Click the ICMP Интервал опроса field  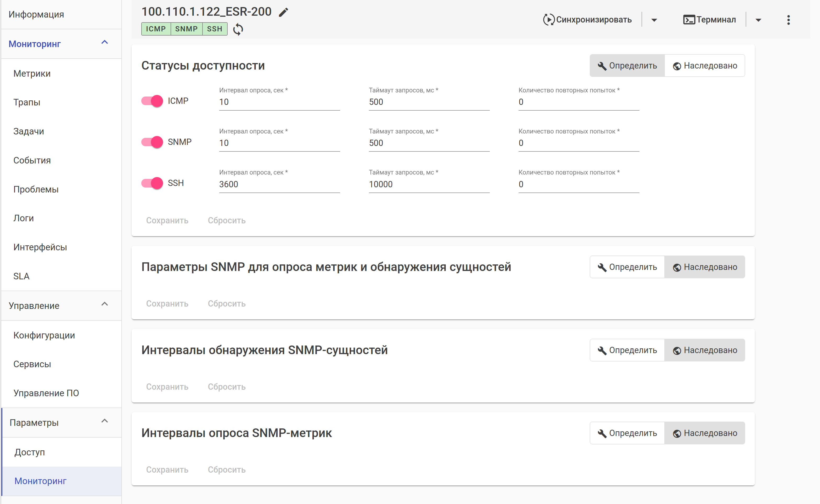point(279,102)
